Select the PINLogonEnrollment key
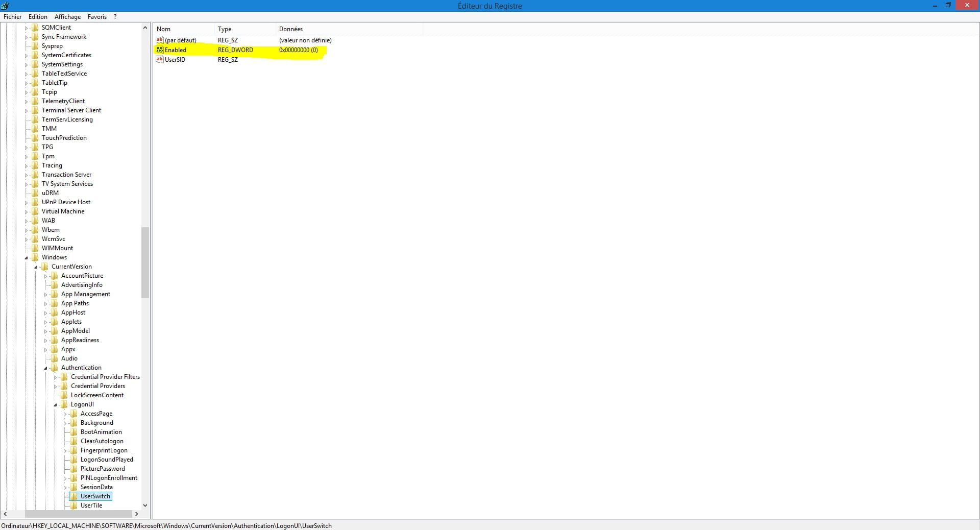Image resolution: width=980 pixels, height=530 pixels. click(109, 478)
